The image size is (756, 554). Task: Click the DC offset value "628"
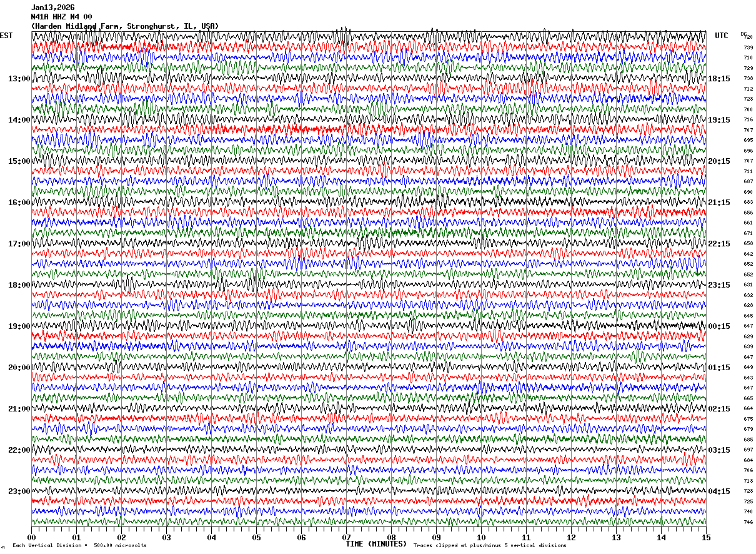(x=748, y=306)
